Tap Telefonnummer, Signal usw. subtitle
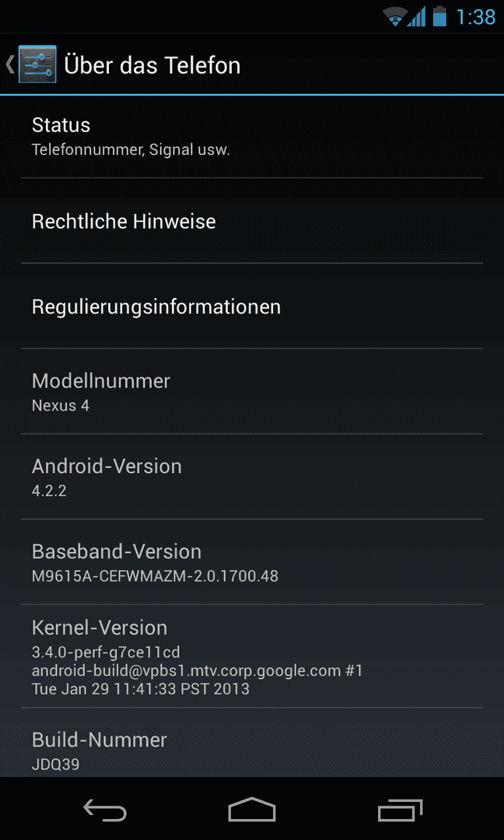The height and width of the screenshot is (840, 504). click(x=131, y=149)
